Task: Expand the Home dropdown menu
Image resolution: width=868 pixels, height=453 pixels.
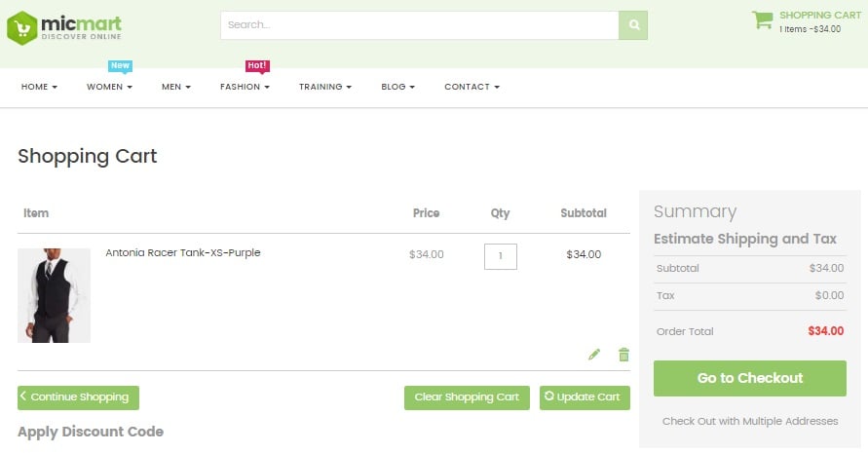Action: click(39, 87)
